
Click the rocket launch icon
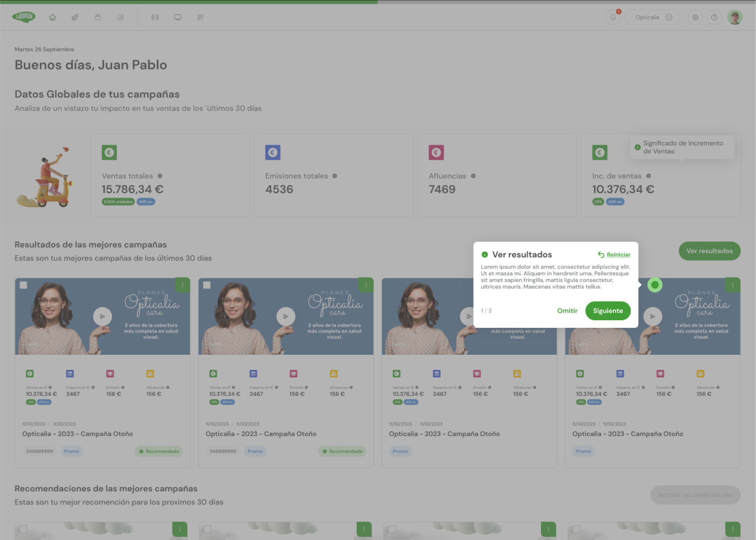coord(75,17)
